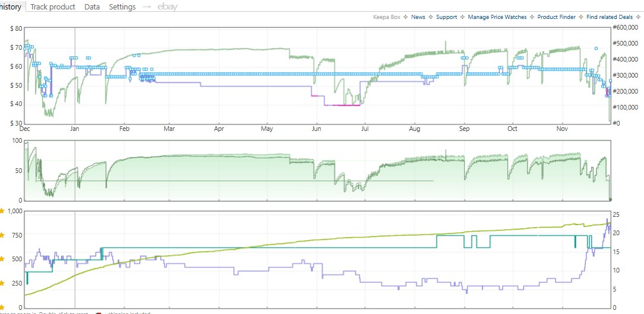Click the Sep label on price chart axis
This screenshot has width=644, height=314.
pyautogui.click(x=464, y=129)
